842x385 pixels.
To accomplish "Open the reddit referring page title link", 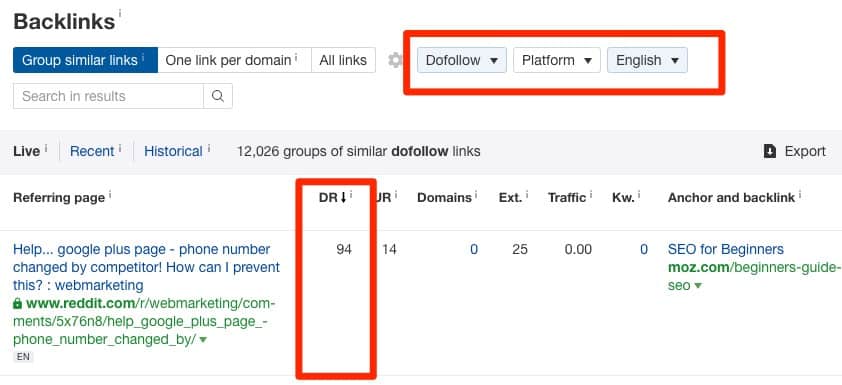I will tap(146, 267).
